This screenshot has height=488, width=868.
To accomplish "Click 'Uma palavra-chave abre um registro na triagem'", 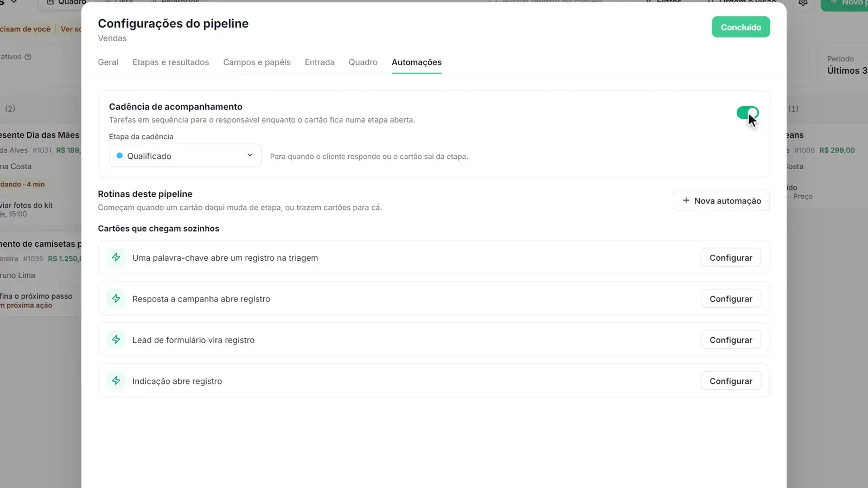I will tap(225, 258).
